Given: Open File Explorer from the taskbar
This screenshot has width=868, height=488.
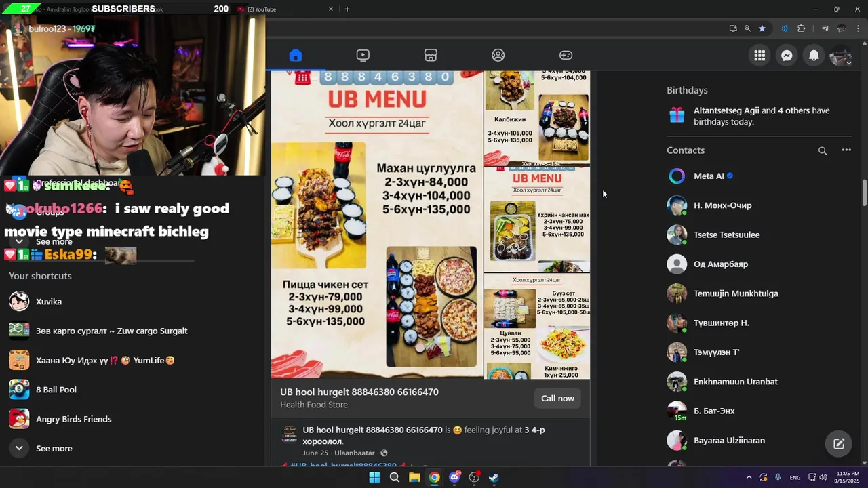Looking at the screenshot, I should click(x=414, y=477).
